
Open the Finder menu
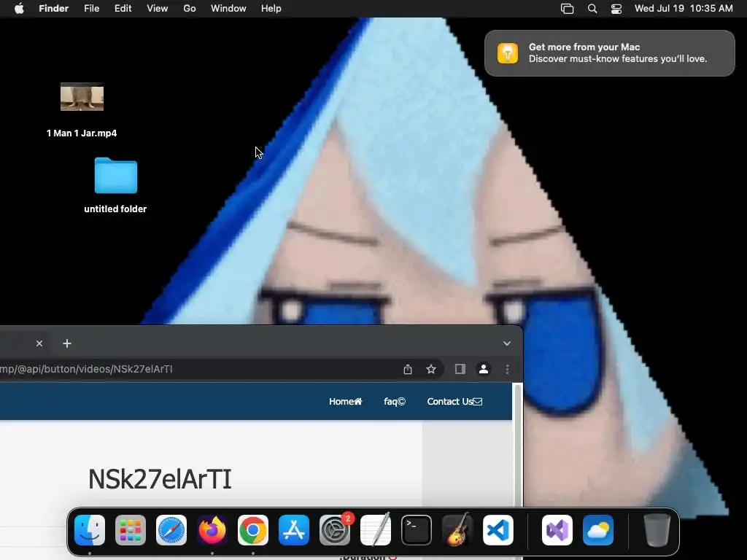pos(53,9)
